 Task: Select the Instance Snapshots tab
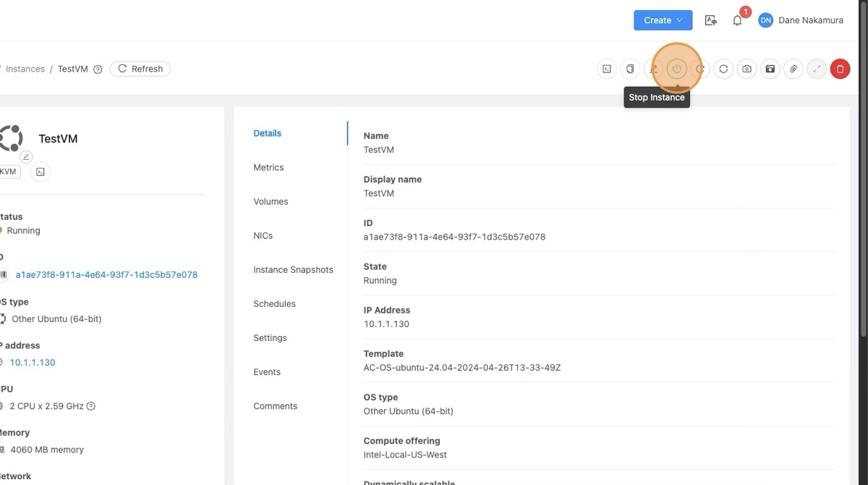click(x=293, y=269)
